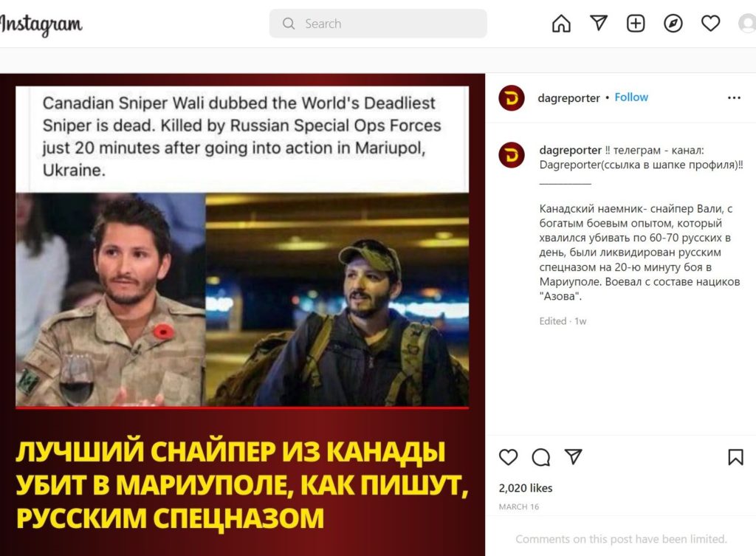Image resolution: width=756 pixels, height=556 pixels.
Task: Click dagreporter avatar in post header
Action: [512, 98]
